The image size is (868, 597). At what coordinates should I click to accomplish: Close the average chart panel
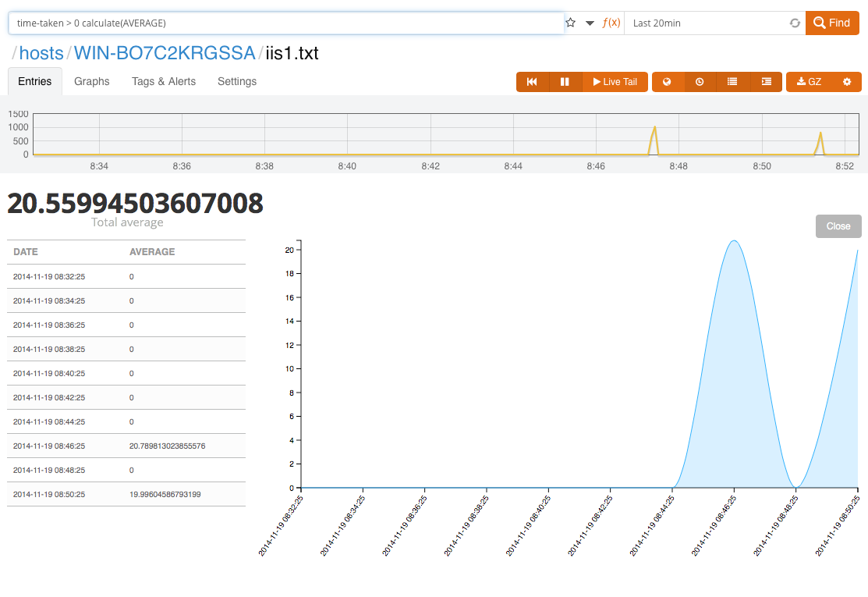838,226
